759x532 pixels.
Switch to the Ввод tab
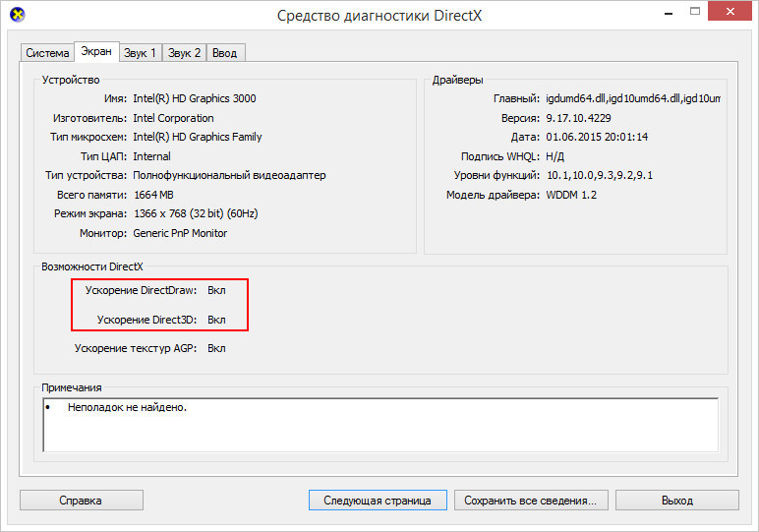coord(224,53)
